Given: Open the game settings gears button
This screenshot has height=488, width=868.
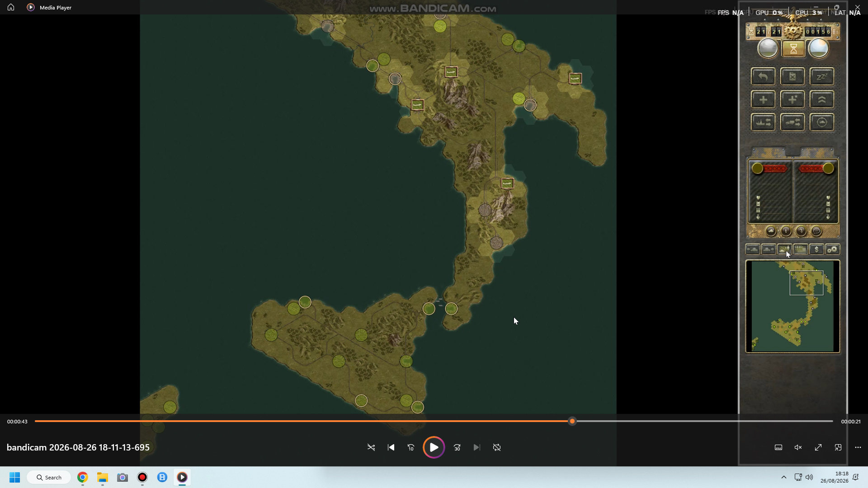Looking at the screenshot, I should (833, 249).
